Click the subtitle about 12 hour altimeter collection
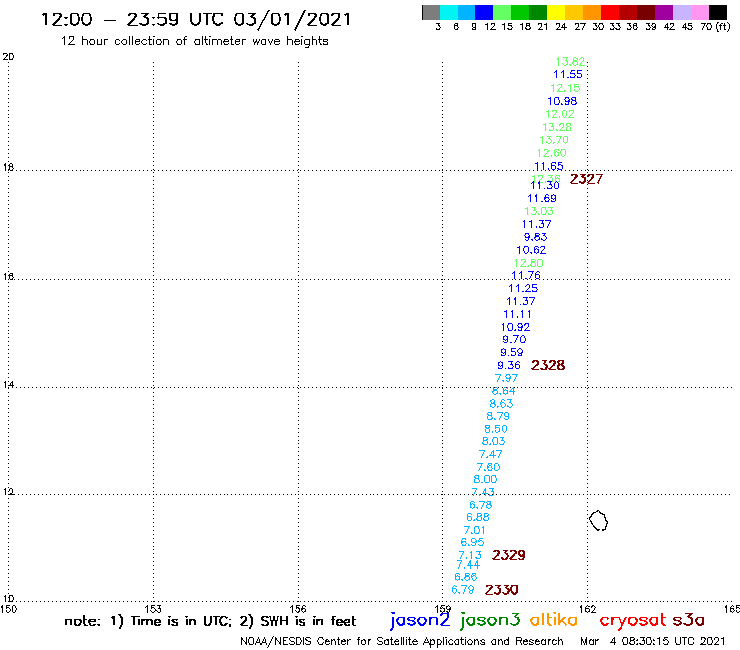The image size is (740, 650). tap(194, 42)
